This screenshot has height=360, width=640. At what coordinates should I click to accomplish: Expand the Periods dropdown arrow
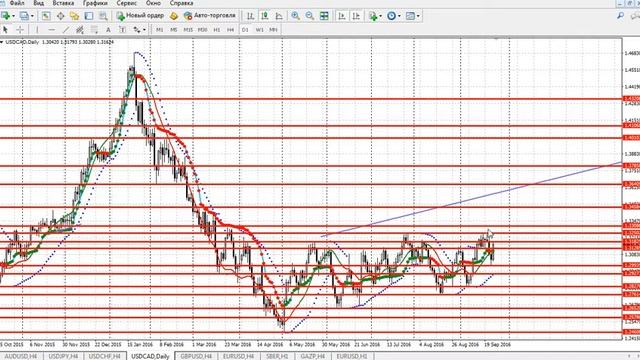pyautogui.click(x=399, y=16)
